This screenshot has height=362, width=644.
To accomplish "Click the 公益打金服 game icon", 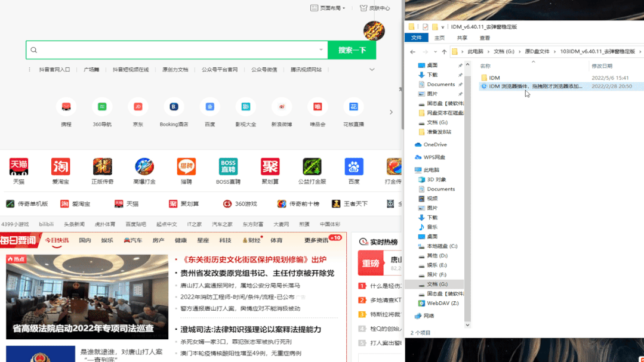I will [x=312, y=166].
